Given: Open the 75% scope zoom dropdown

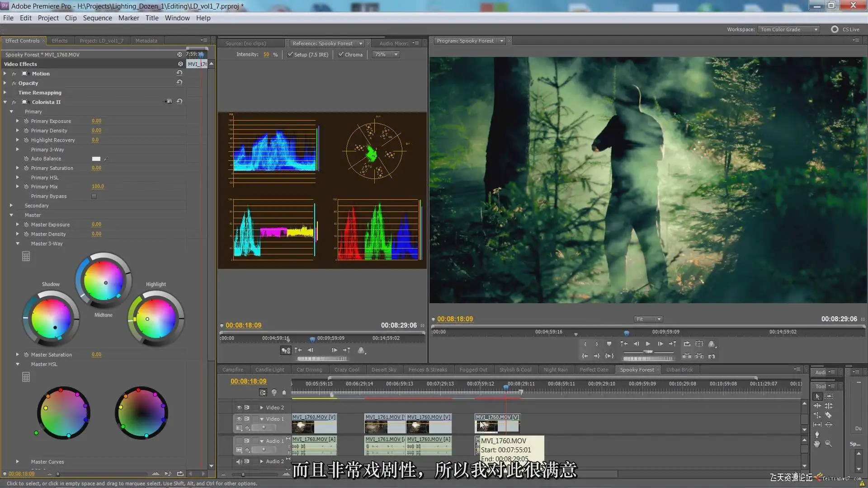Looking at the screenshot, I should coord(386,54).
